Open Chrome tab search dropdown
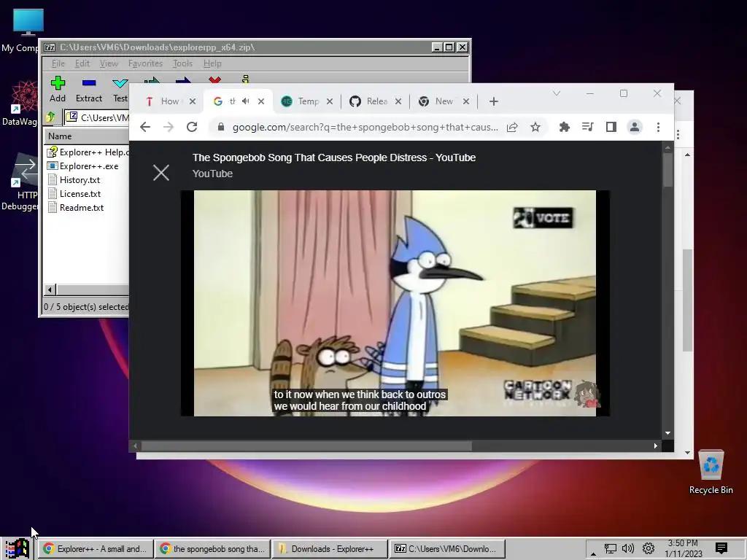Screen dimensions: 747x560 [x=557, y=93]
